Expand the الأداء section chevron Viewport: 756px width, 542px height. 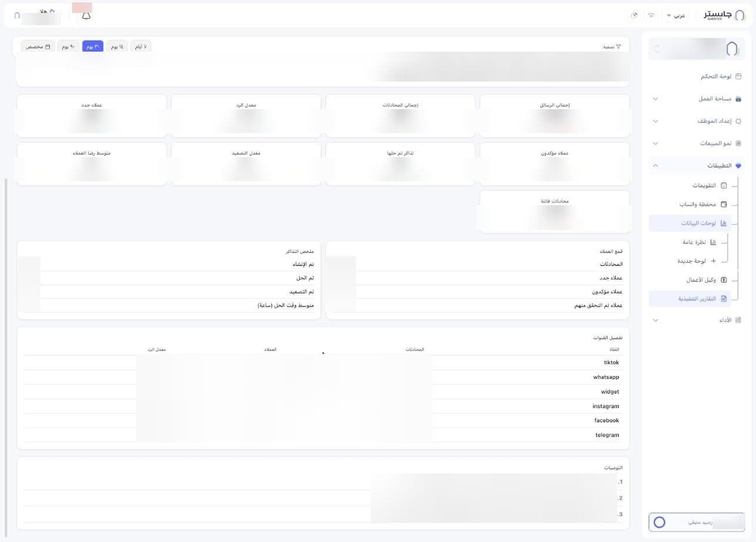tap(656, 320)
